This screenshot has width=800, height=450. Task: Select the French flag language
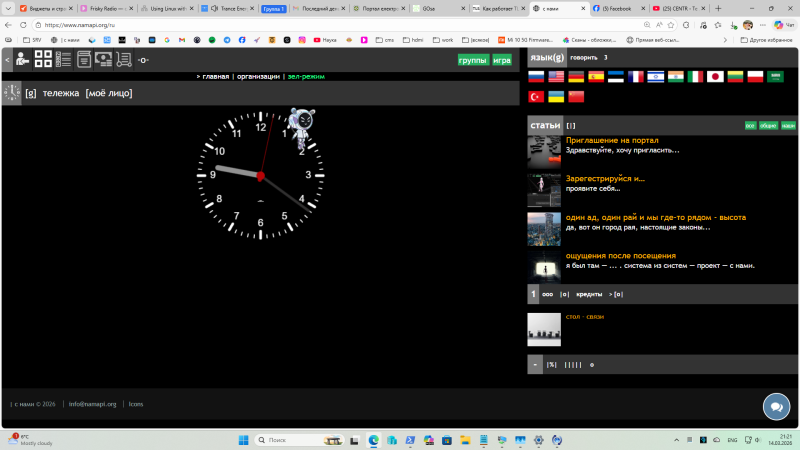(635, 77)
